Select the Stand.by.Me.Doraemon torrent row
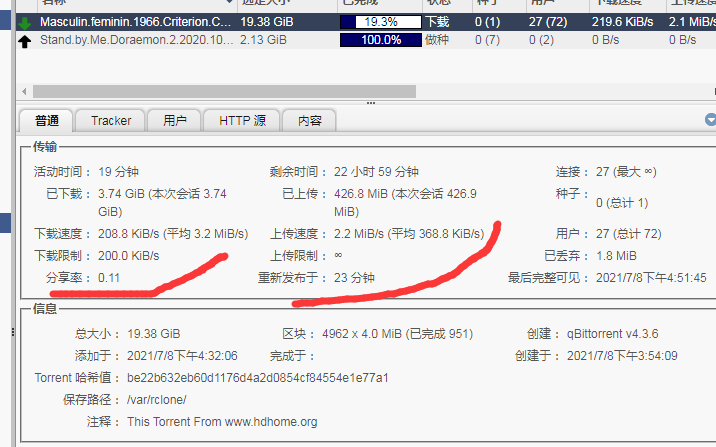The height and width of the screenshot is (447, 716). pos(137,40)
